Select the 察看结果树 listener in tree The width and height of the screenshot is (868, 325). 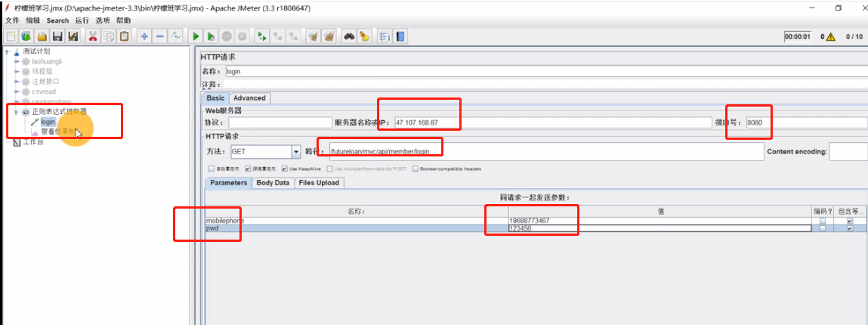click(57, 132)
